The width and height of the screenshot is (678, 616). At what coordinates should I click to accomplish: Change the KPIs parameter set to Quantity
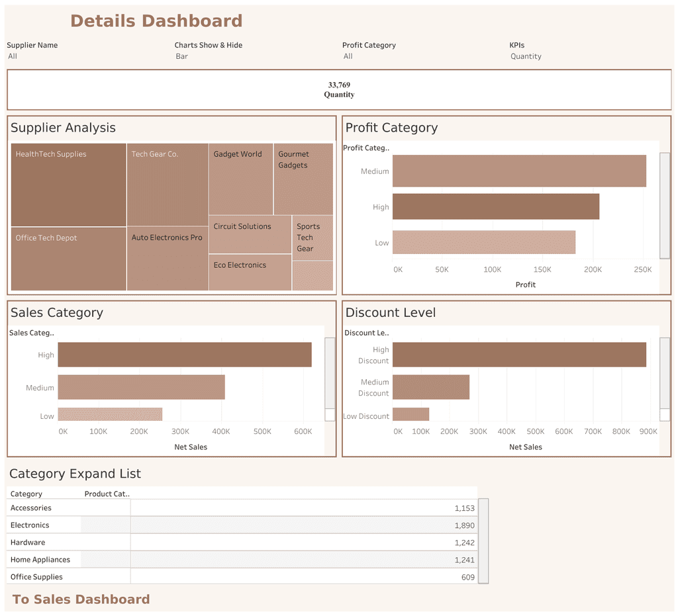[x=589, y=56]
